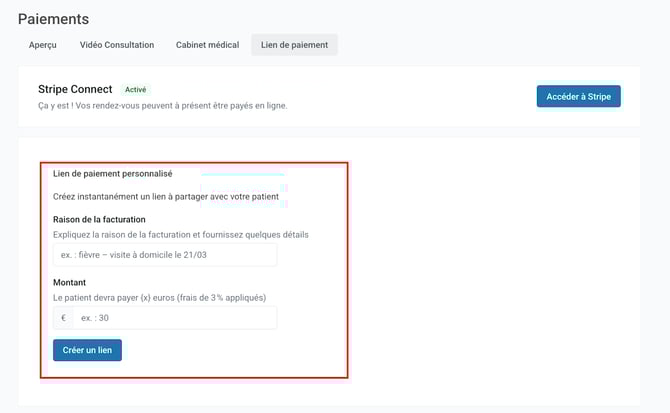Screen dimensions: 670x413
Task: Click the Lien de paiement tab
Action: point(294,45)
